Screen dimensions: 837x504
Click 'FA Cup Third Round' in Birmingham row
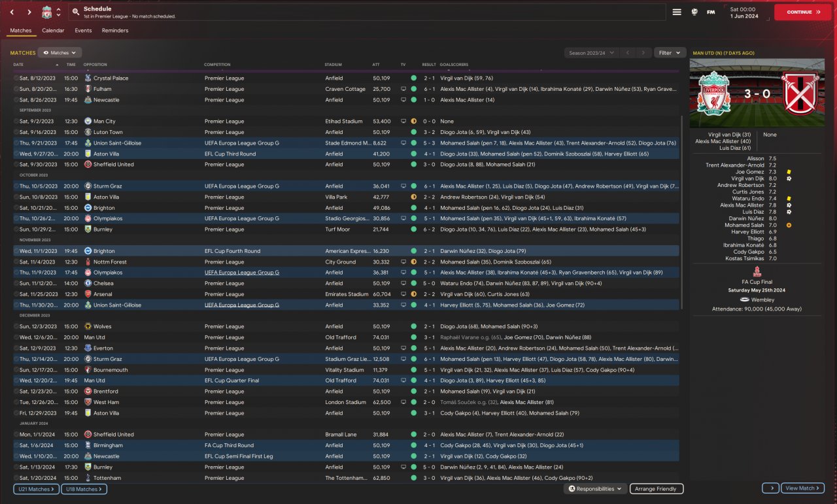(228, 445)
